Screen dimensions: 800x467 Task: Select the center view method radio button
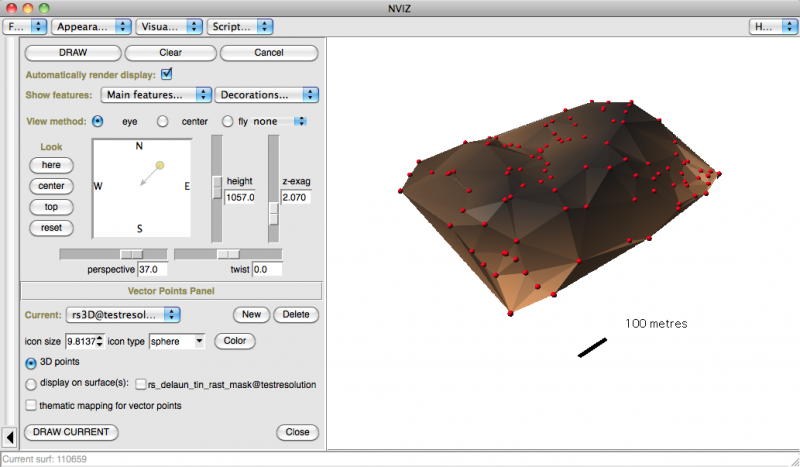click(163, 121)
